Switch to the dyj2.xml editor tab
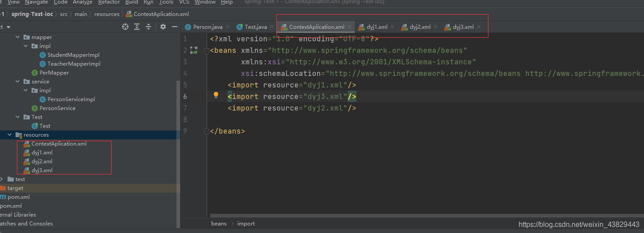The height and width of the screenshot is (233, 644). pos(420,27)
